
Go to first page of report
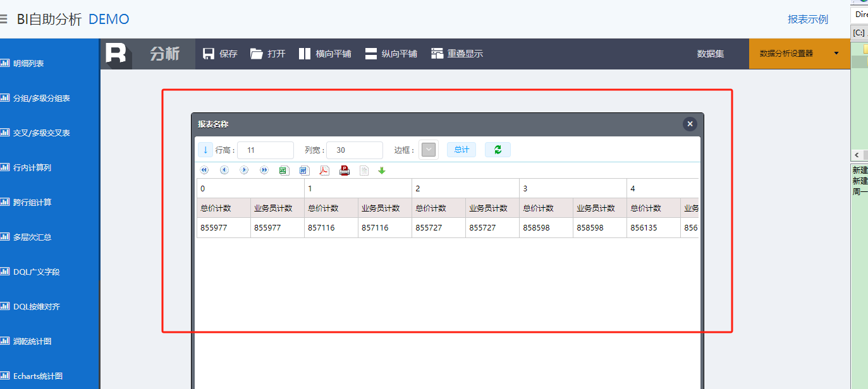(x=204, y=171)
